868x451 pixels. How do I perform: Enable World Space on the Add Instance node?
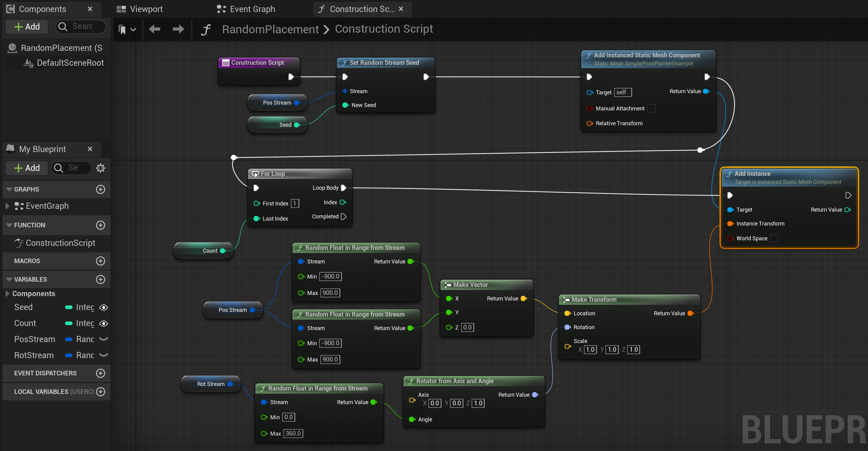click(774, 238)
